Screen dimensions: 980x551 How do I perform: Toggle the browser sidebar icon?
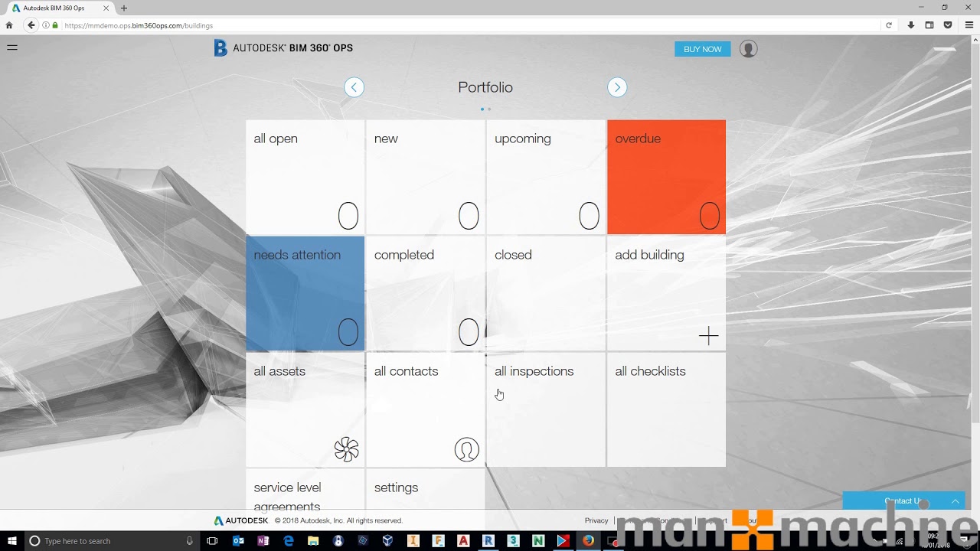point(929,25)
